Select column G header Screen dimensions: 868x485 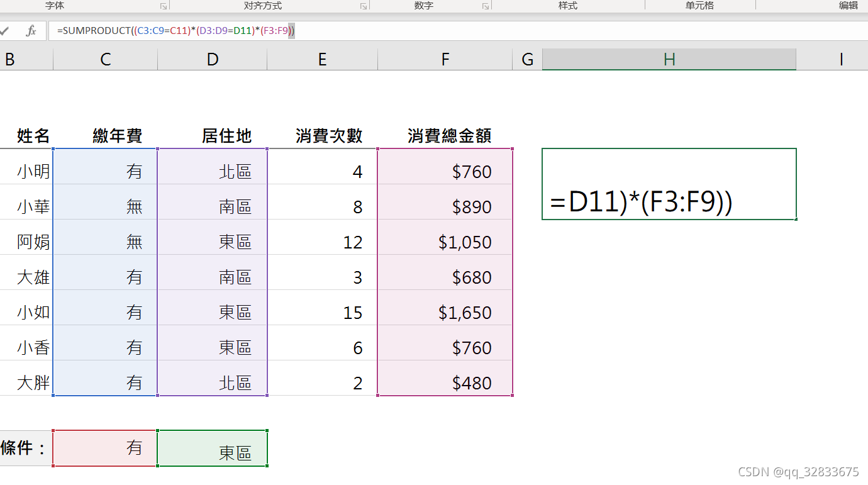point(527,60)
